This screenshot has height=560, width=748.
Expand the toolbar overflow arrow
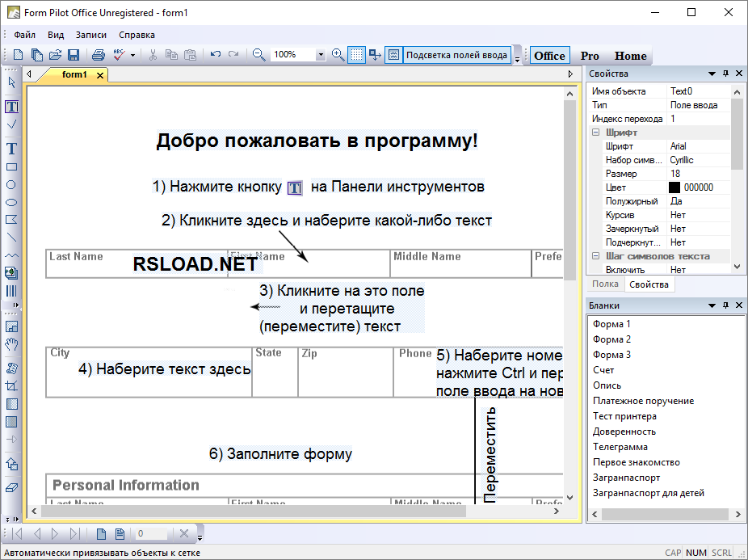point(516,58)
